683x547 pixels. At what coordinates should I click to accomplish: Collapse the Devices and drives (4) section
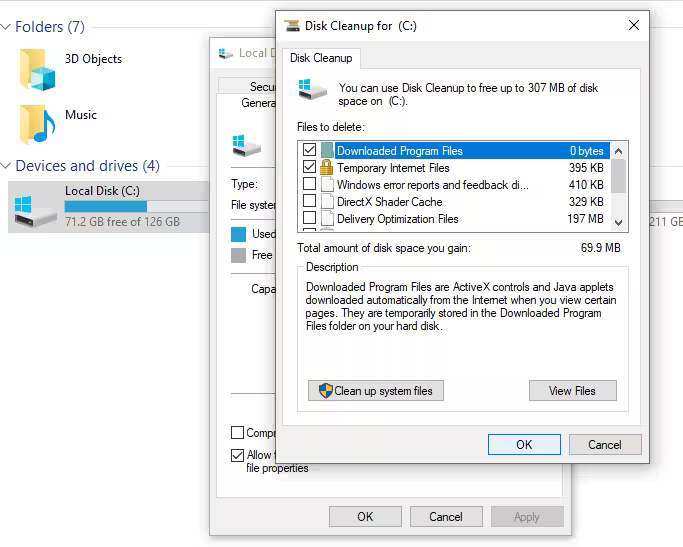(x=6, y=166)
